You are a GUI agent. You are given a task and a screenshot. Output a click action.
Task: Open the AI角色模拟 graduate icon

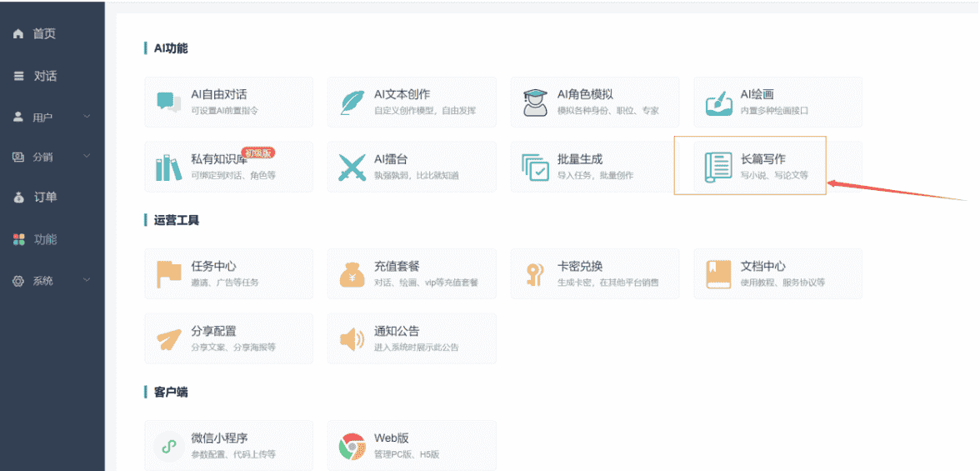click(535, 103)
